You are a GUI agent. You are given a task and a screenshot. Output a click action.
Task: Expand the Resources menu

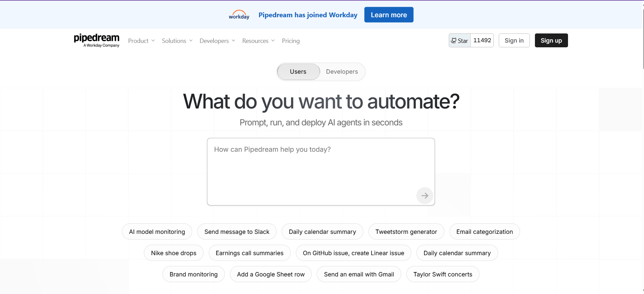(x=259, y=41)
